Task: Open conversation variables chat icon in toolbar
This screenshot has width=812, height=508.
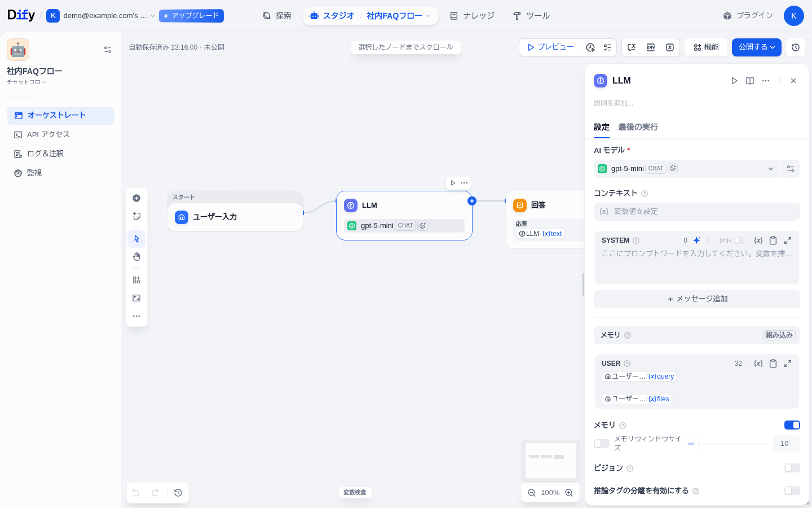Action: click(632, 47)
